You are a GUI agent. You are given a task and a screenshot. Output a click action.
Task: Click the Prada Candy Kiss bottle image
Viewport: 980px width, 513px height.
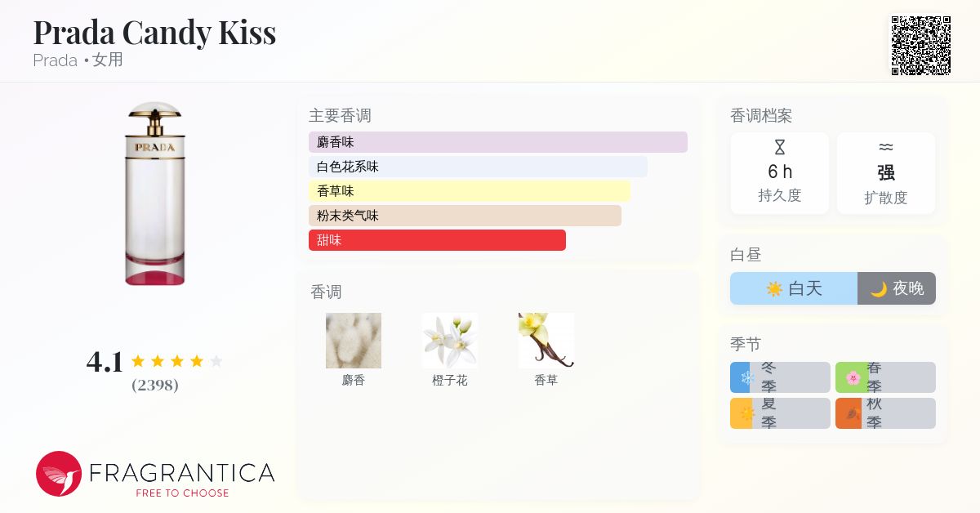(155, 192)
